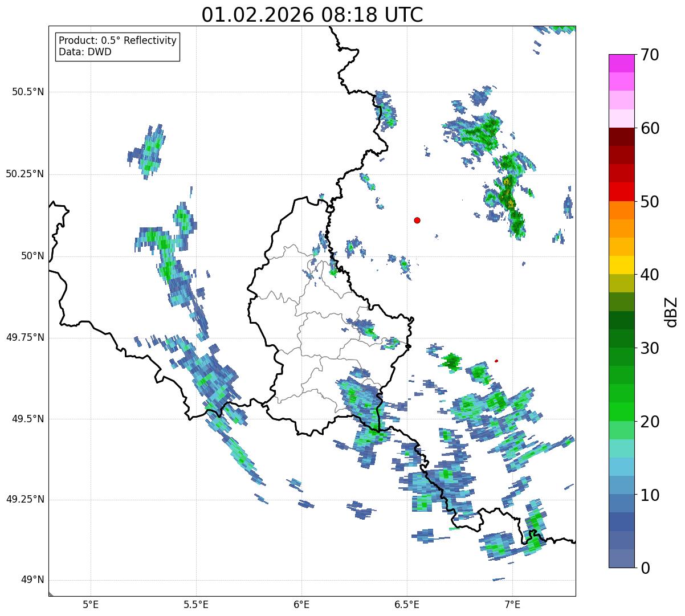Click the 50.25°N latitude label
The width and height of the screenshot is (685, 616).
pos(25,174)
